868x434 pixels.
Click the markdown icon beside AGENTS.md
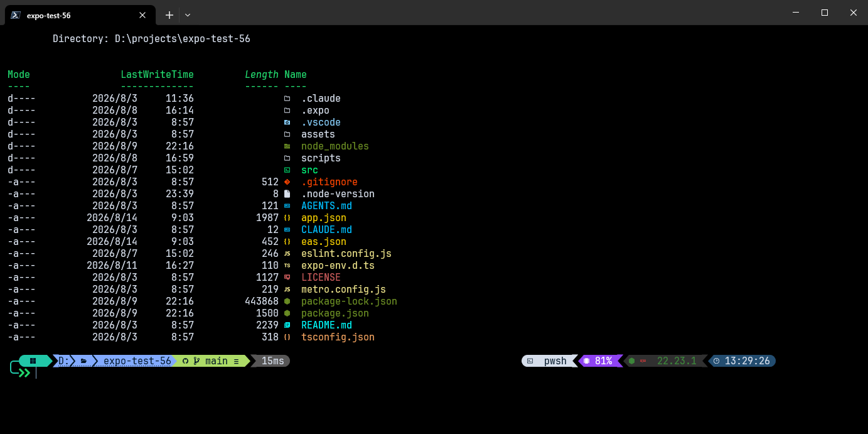[x=287, y=206]
